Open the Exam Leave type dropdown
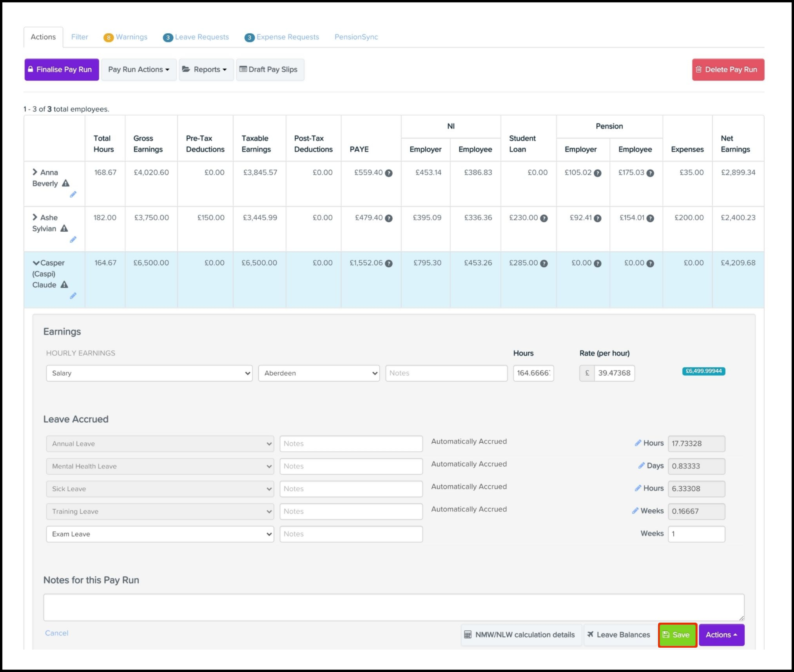 [x=160, y=534]
